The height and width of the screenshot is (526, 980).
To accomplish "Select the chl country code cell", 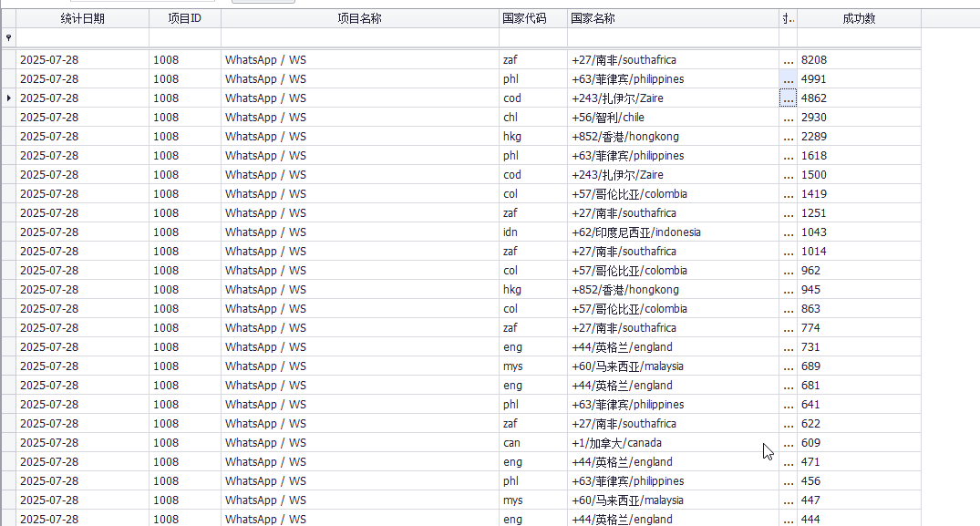I will [533, 118].
